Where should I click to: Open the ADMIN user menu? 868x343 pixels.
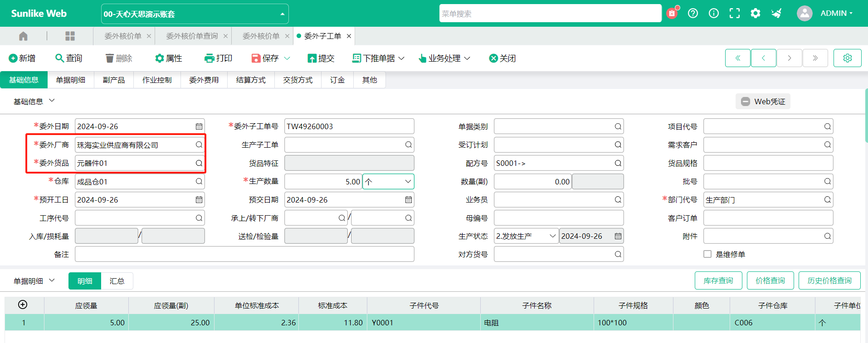(836, 13)
